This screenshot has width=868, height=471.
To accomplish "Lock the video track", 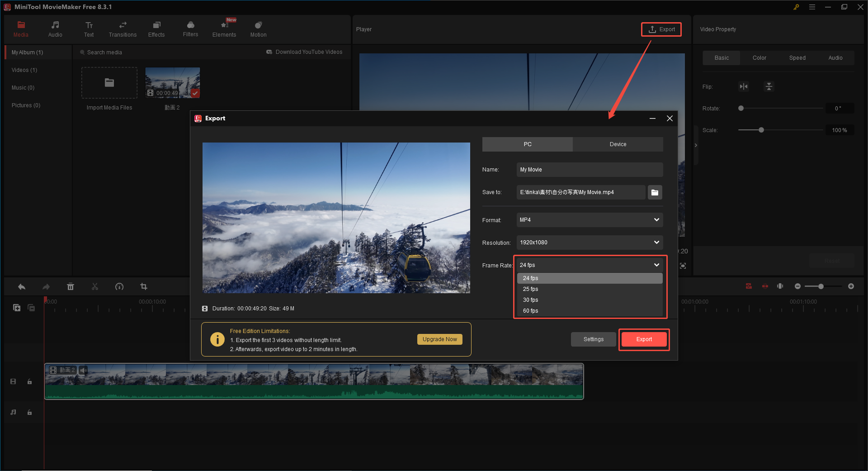I will tap(29, 381).
